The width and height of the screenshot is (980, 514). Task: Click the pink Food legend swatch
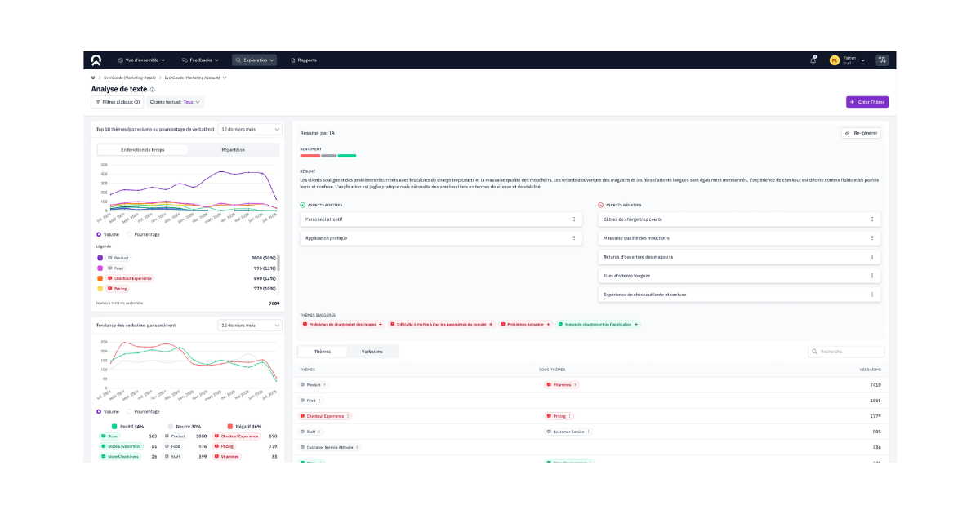click(x=100, y=268)
